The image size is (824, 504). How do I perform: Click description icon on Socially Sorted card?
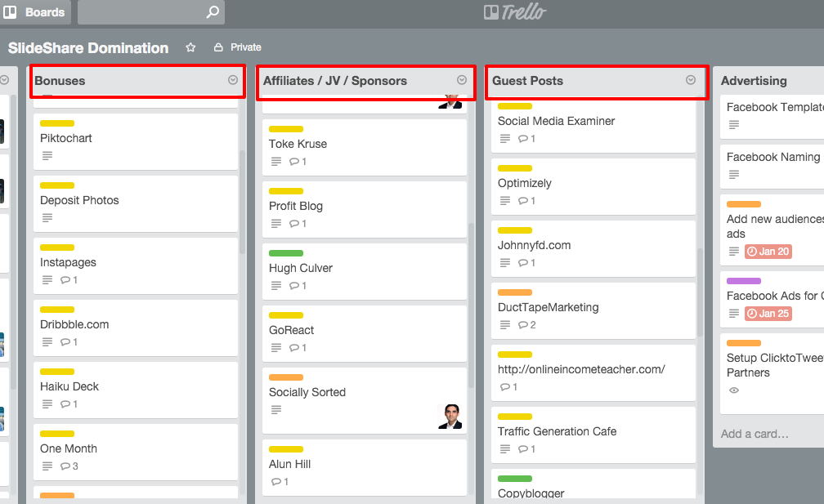pyautogui.click(x=276, y=409)
